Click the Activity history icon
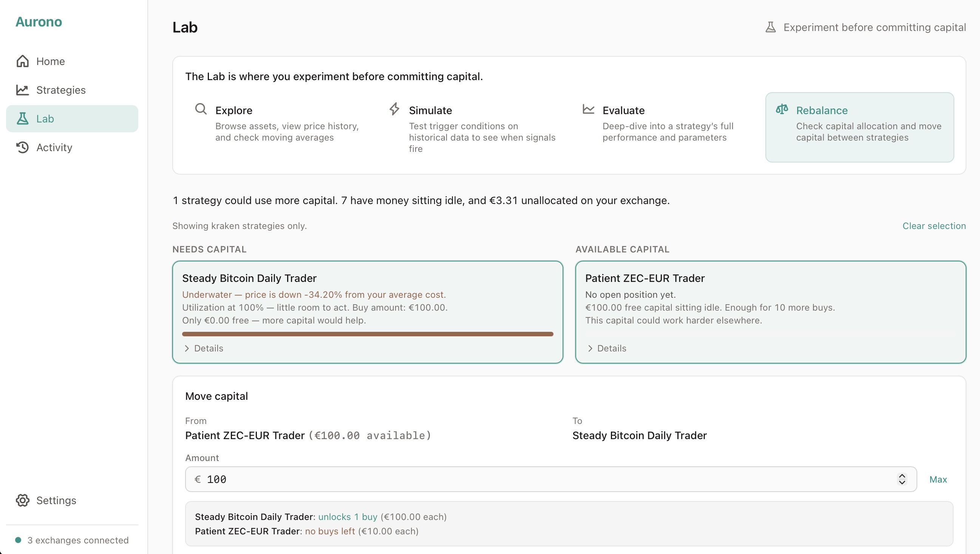The height and width of the screenshot is (554, 980). [x=23, y=147]
